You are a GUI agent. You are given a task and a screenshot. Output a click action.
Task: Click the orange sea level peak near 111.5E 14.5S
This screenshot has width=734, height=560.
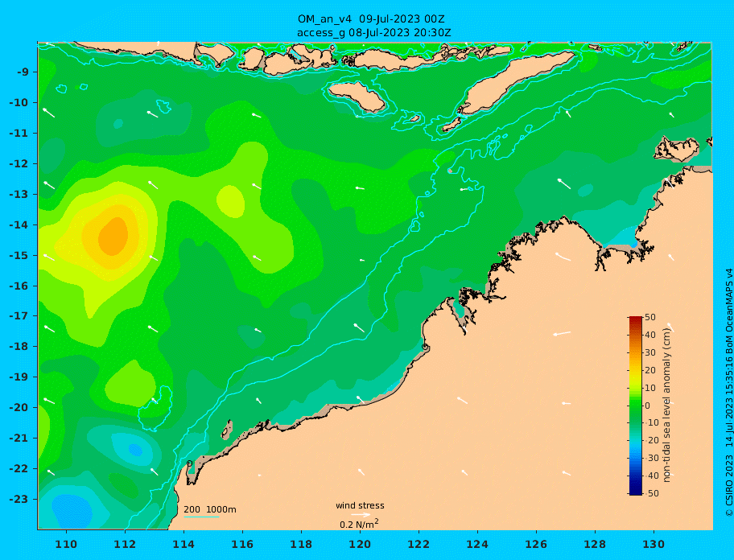click(113, 237)
